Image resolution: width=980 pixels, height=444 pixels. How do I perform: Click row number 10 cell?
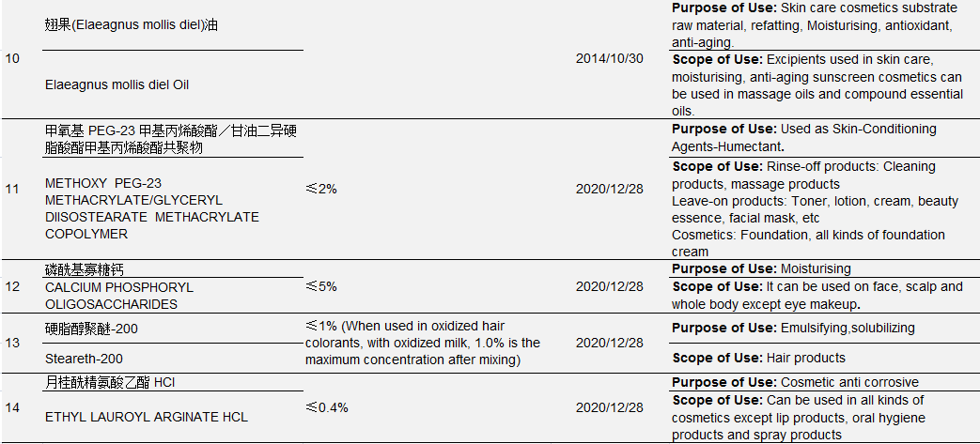(x=12, y=58)
